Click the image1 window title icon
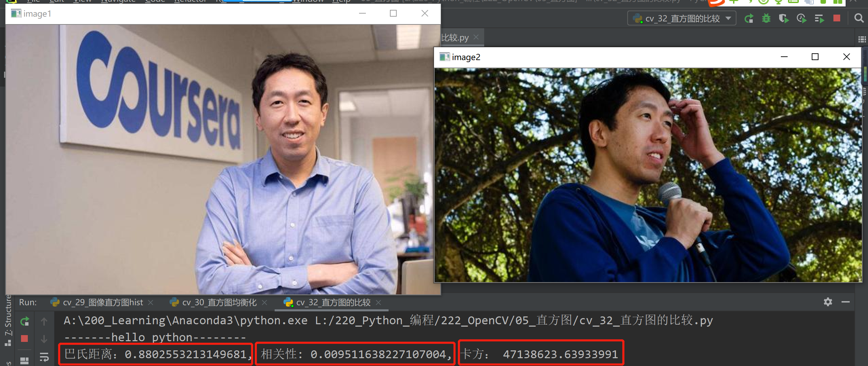The image size is (868, 366). point(16,14)
